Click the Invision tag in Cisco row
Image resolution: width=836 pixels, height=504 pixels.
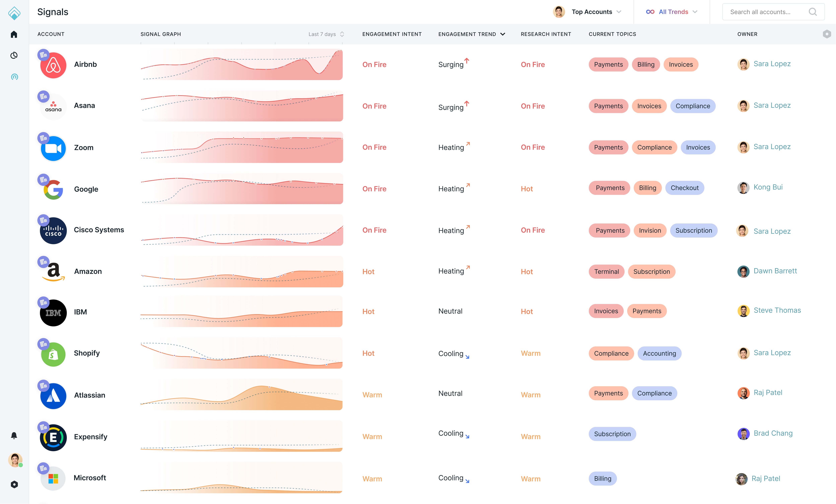point(650,231)
